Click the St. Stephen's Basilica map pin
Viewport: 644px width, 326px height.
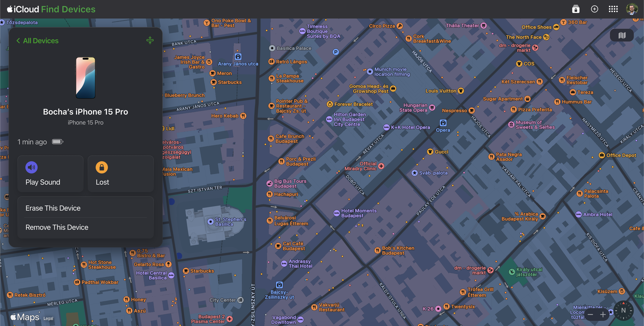(210, 221)
